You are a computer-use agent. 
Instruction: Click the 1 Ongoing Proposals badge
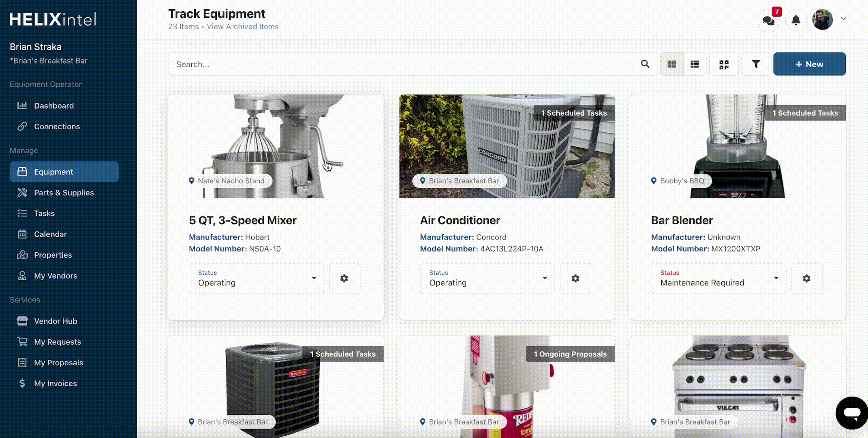570,354
